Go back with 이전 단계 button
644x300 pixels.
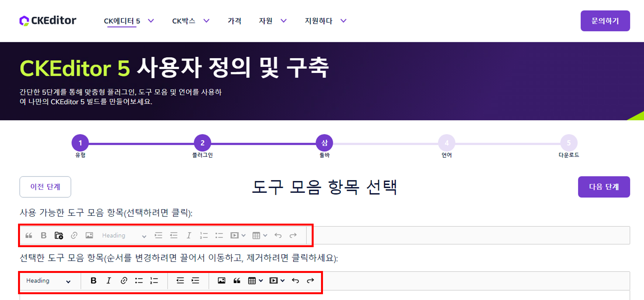[45, 187]
